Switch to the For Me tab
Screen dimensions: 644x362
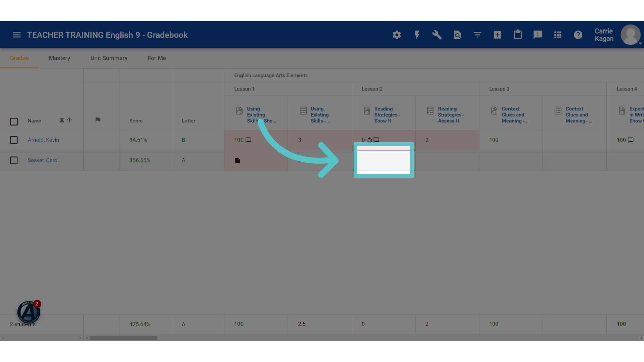tap(157, 58)
